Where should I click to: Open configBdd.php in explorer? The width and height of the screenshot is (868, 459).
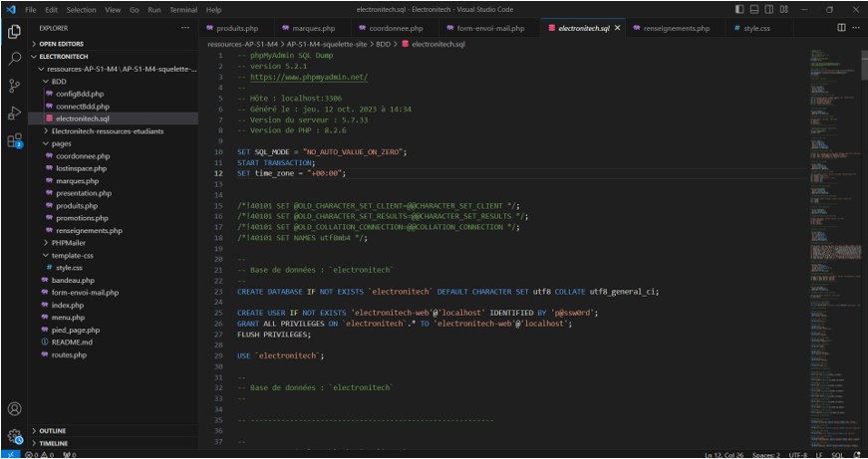113,94
